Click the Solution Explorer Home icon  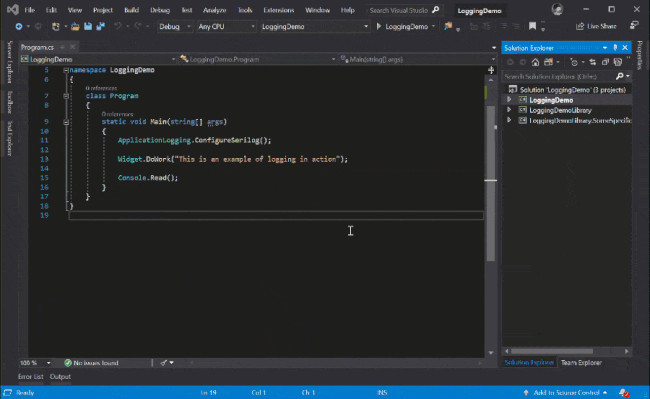pos(535,62)
